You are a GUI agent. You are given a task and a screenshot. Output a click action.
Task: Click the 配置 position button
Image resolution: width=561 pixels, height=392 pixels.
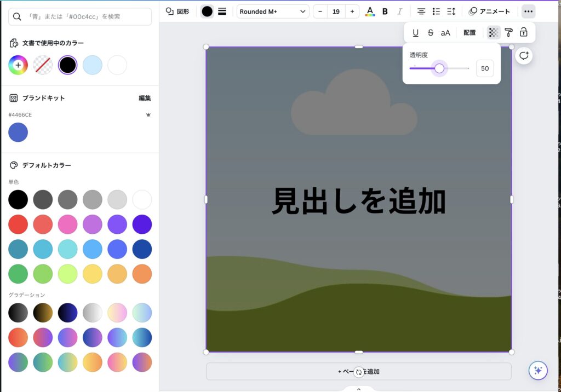pyautogui.click(x=470, y=33)
